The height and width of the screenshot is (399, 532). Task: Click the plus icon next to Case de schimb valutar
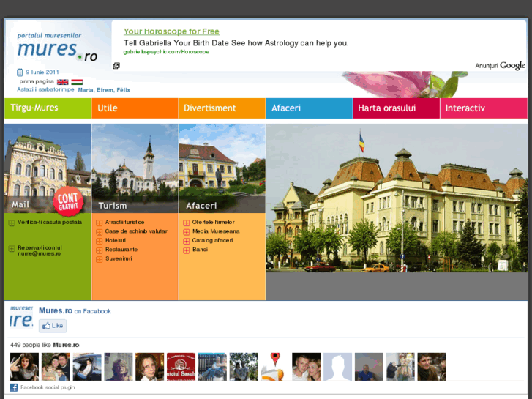(x=99, y=232)
